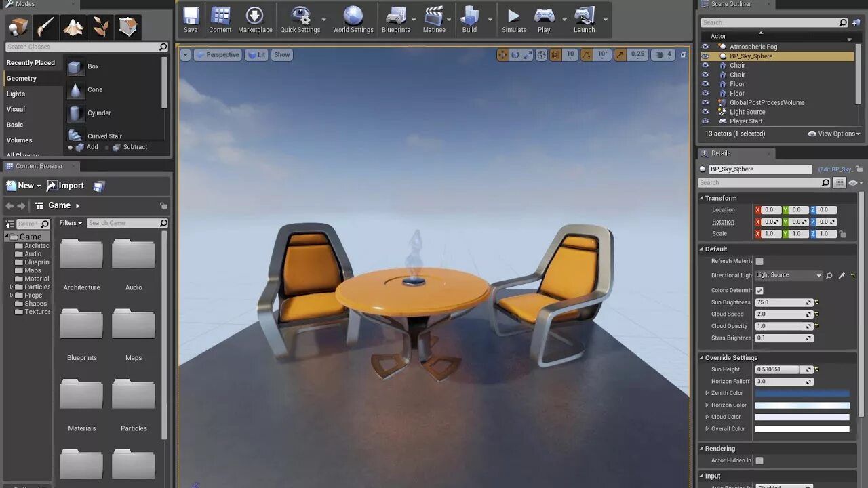
Task: Click the Edit BP_Sky_Sphere blueprint link
Action: pos(835,169)
